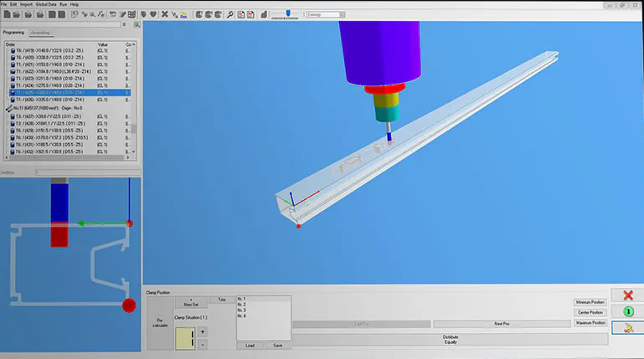The width and height of the screenshot is (644, 359).
Task: Open the dropdown at the right end of the toolbar
Action: (x=342, y=14)
